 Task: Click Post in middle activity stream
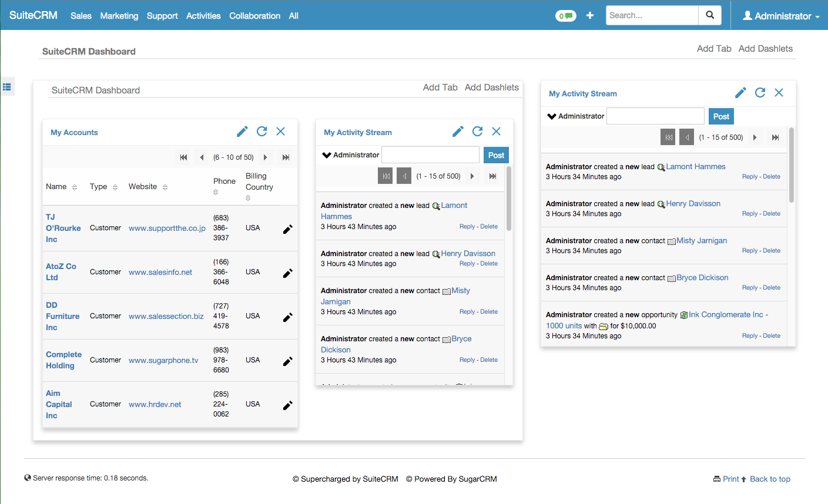coord(496,155)
